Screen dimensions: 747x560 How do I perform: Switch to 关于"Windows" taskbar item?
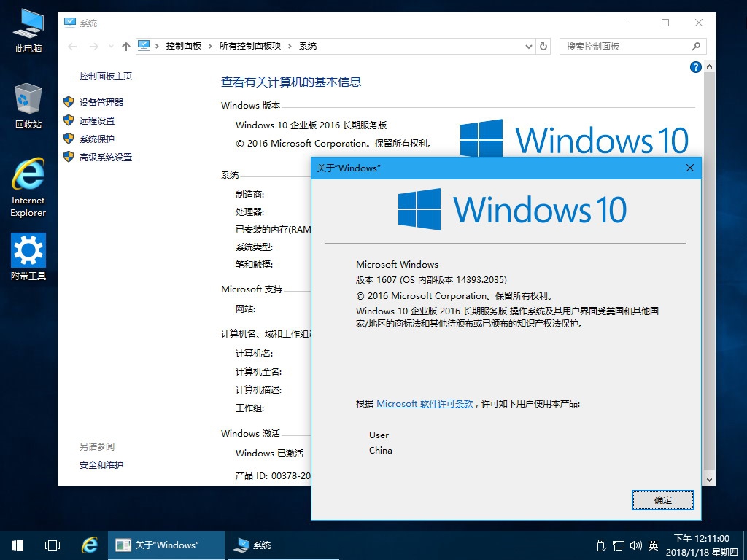(166, 545)
